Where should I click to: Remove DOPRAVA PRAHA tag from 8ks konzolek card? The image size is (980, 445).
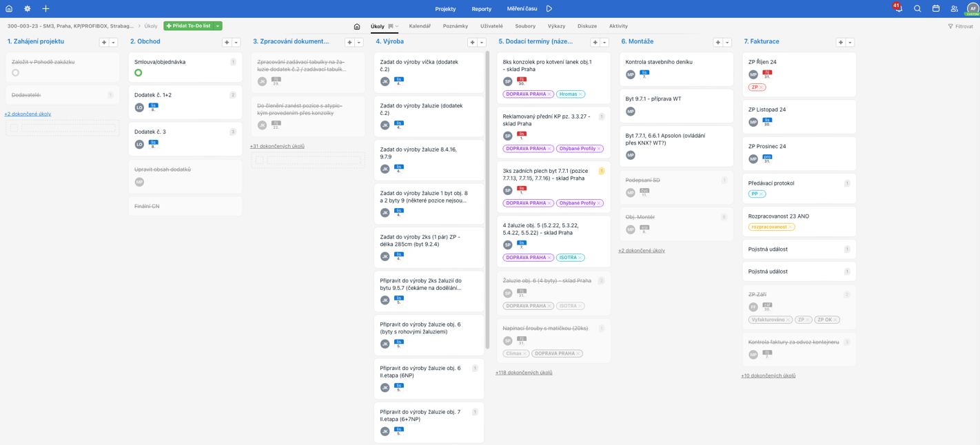[549, 94]
